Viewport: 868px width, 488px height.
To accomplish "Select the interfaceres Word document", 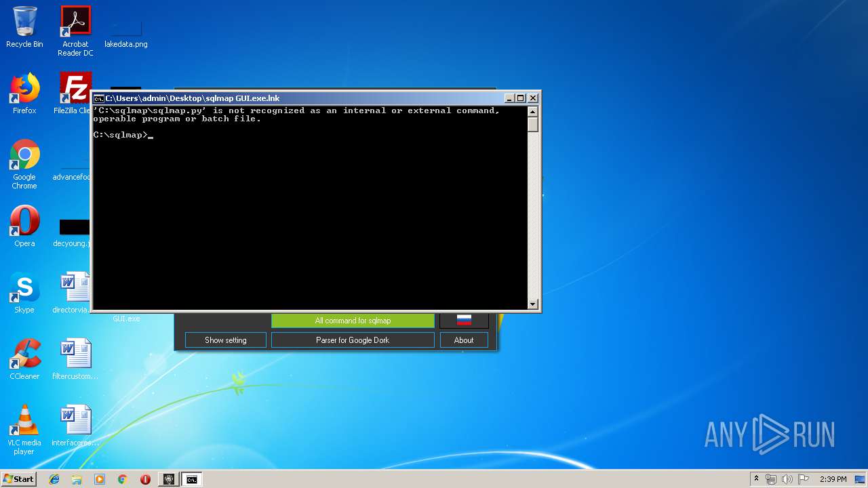I will [75, 426].
